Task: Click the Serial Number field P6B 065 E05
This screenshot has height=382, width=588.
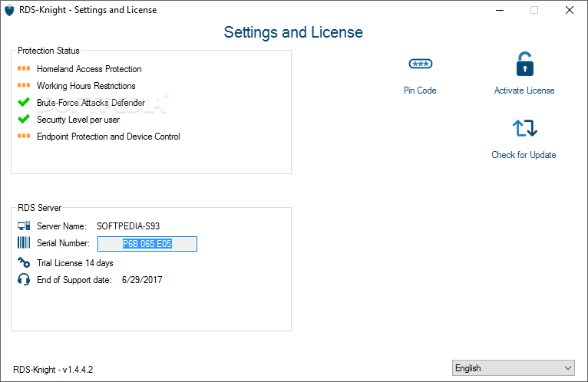Action: click(x=147, y=244)
